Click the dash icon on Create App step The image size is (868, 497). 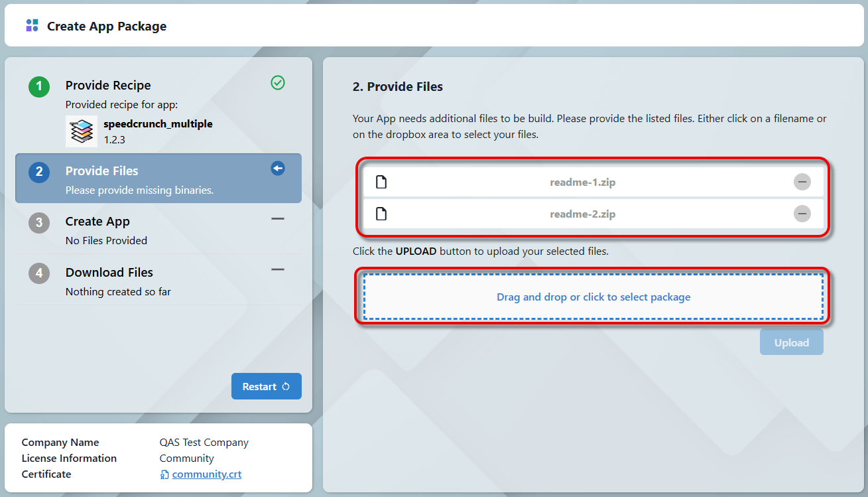tap(278, 219)
